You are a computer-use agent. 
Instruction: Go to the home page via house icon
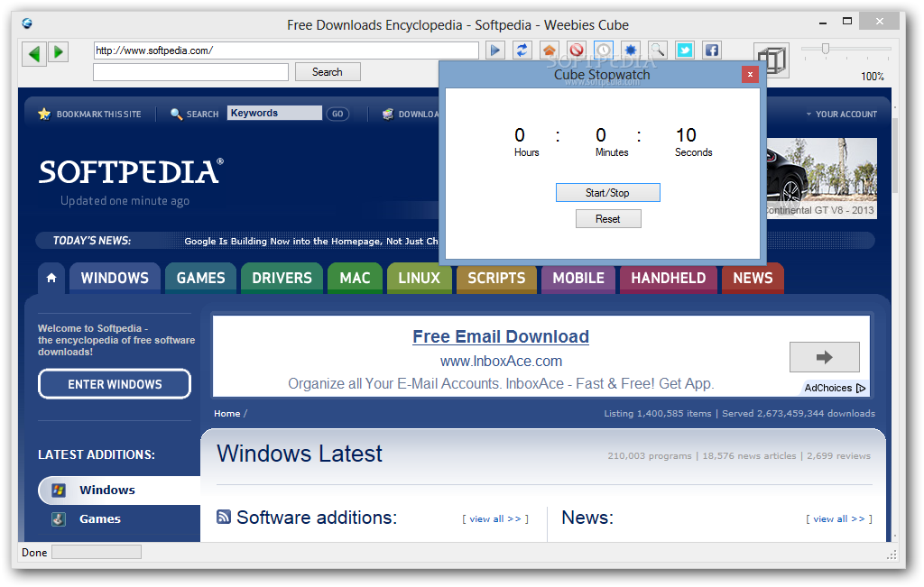[550, 50]
